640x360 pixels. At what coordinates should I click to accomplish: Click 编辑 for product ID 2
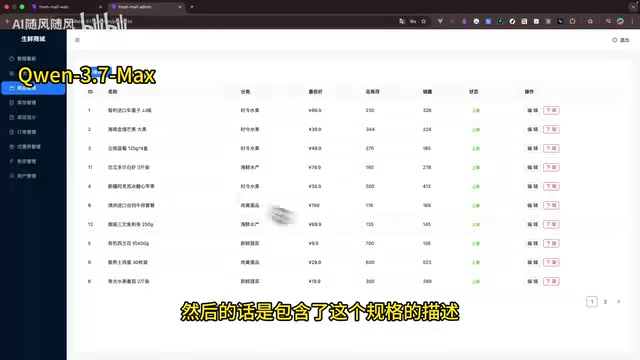tap(533, 129)
